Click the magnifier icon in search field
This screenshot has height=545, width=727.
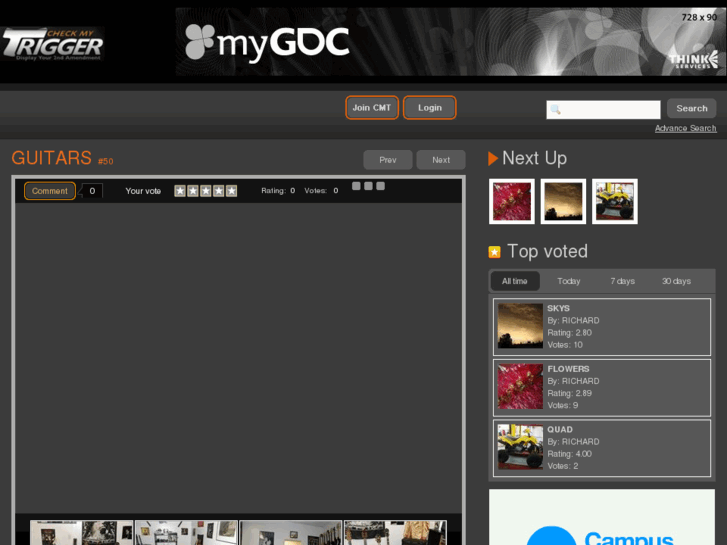555,109
